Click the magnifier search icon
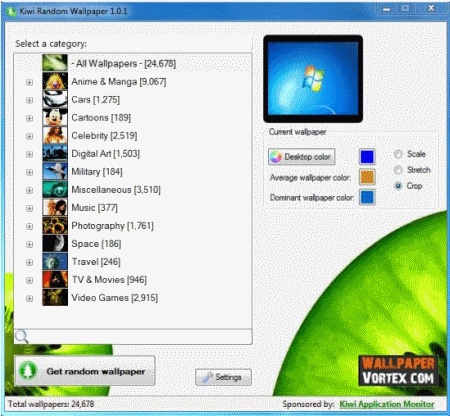Viewport: 450px width, 416px height. pos(22,337)
